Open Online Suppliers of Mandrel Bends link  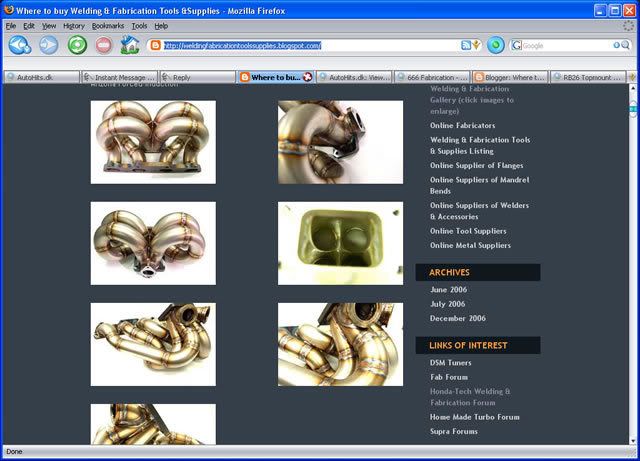point(480,185)
